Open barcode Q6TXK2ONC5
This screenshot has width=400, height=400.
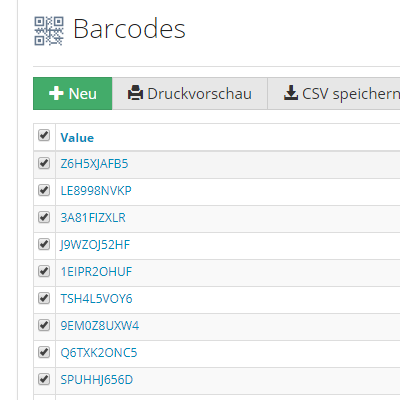(x=99, y=353)
